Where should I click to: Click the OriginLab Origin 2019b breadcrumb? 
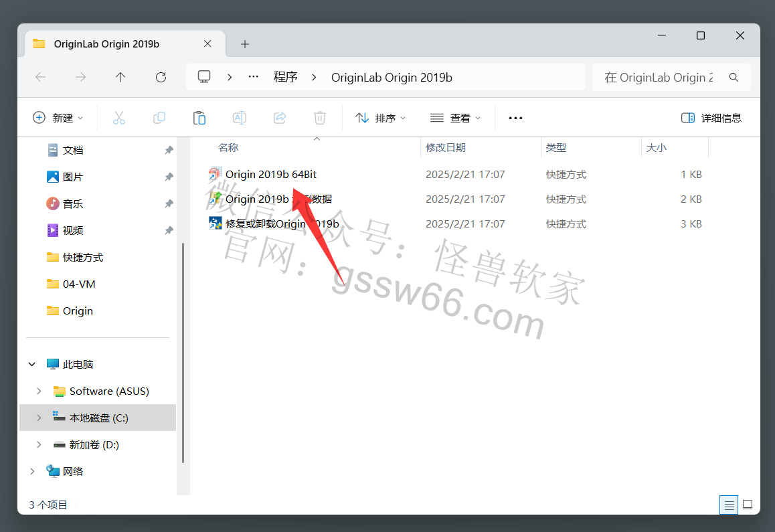pyautogui.click(x=392, y=78)
